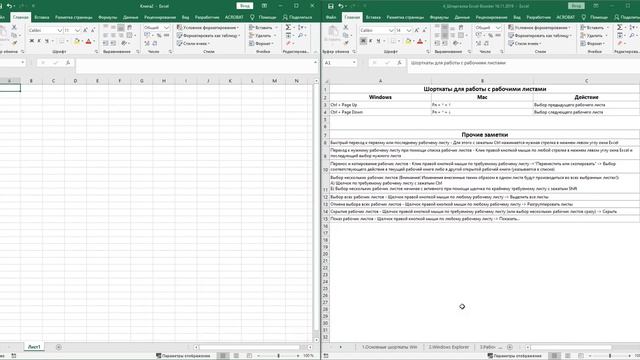The image size is (640, 360).
Task: Switch to Normal view in the left window
Action: (223, 356)
